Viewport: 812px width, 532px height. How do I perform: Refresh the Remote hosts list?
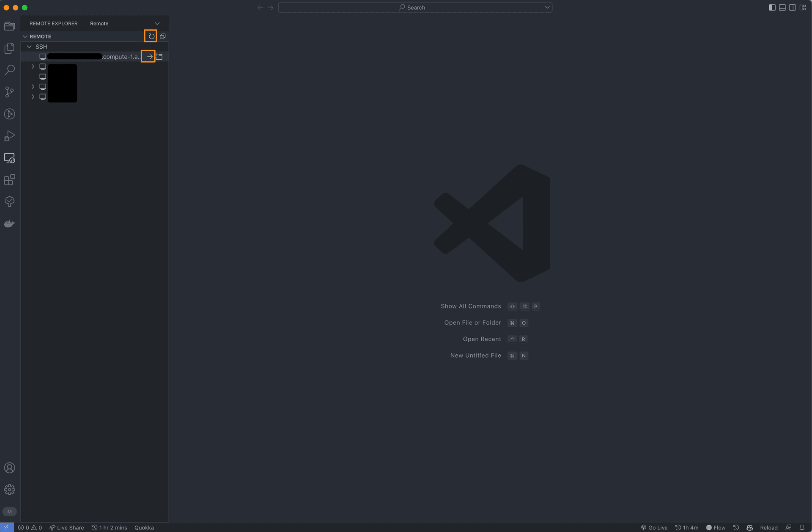[151, 36]
